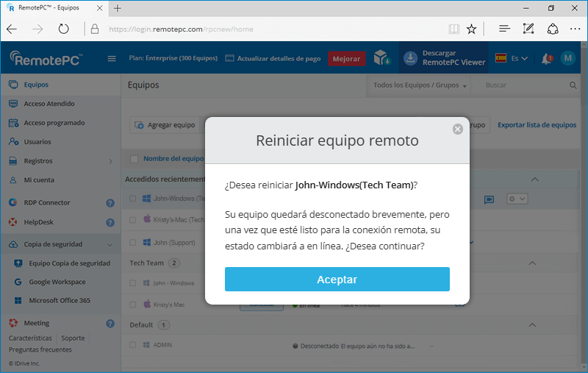Open Actualizar detalles de pago link

(x=273, y=59)
